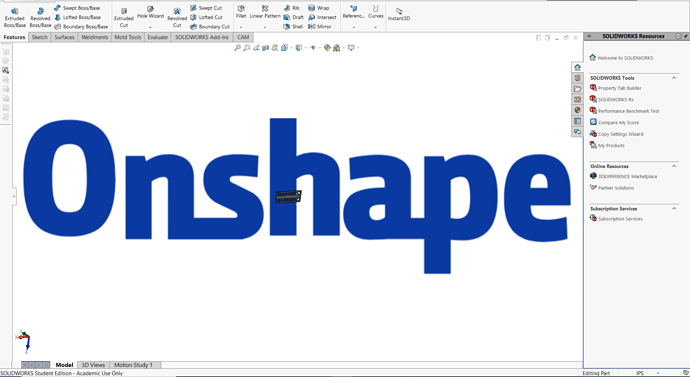The image size is (690, 377).
Task: Select the Shell feature tool
Action: tap(293, 27)
